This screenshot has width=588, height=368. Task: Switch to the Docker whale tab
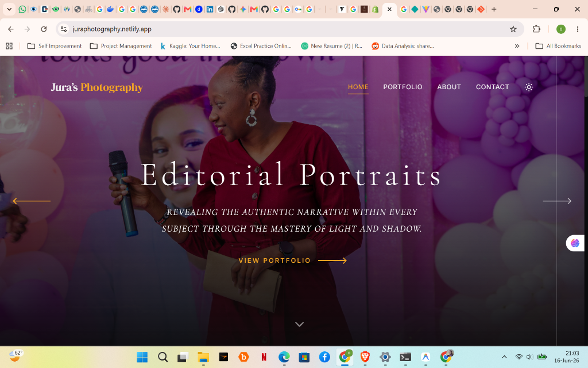click(x=110, y=9)
